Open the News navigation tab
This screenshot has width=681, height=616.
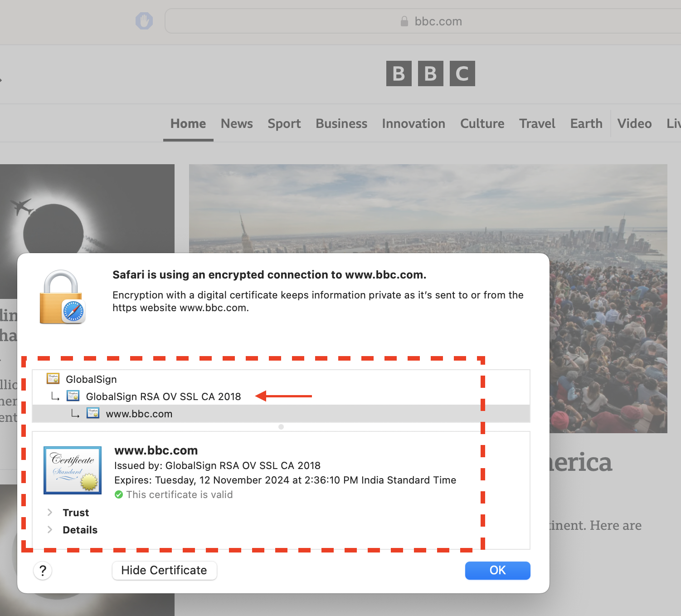point(237,123)
